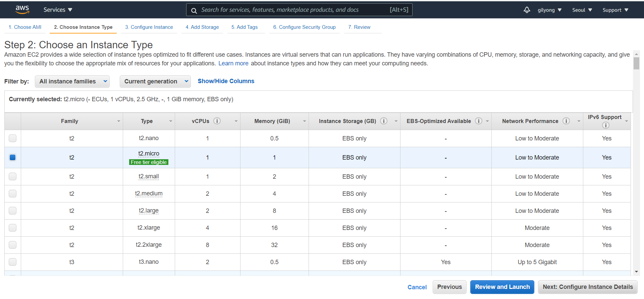Open the Seoul region dropdown
This screenshot has width=644, height=299.
tap(582, 10)
